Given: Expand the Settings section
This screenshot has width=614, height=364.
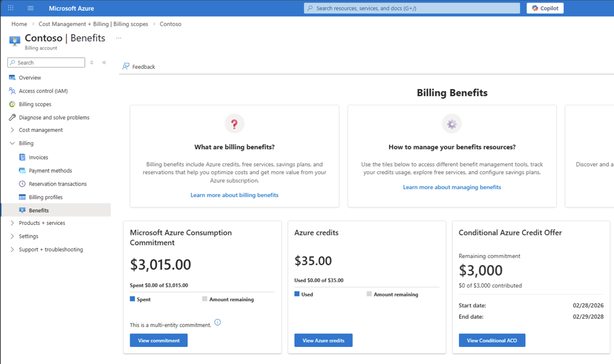Looking at the screenshot, I should coord(12,237).
